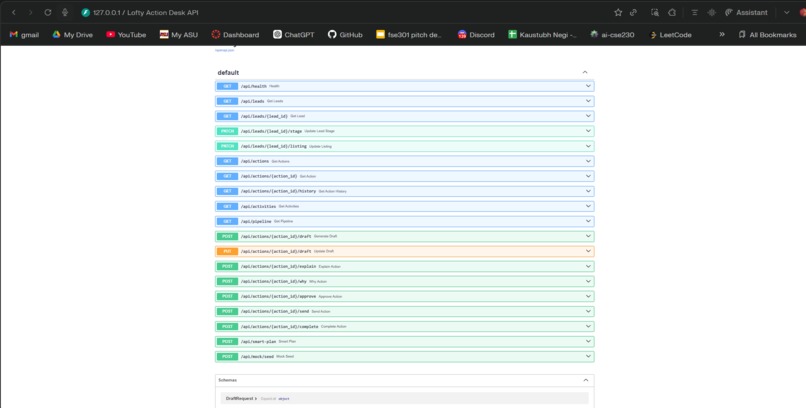Open the My ASU bookmark
Image resolution: width=806 pixels, height=408 pixels.
[178, 34]
